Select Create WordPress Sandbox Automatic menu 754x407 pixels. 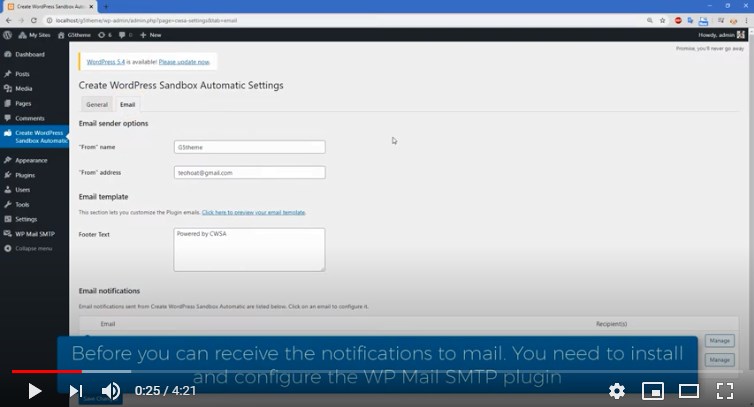[35, 137]
